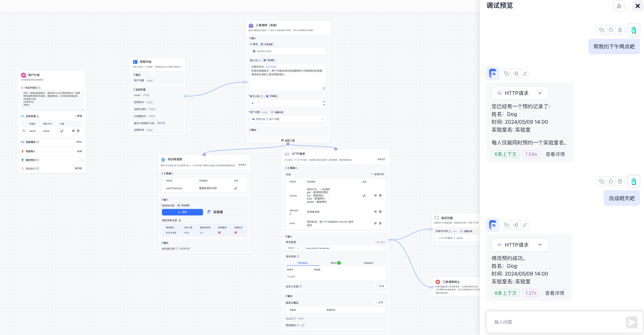Toggle required checkmark for global variable 'name'
The width and height of the screenshot is (644, 335).
[62, 131]
